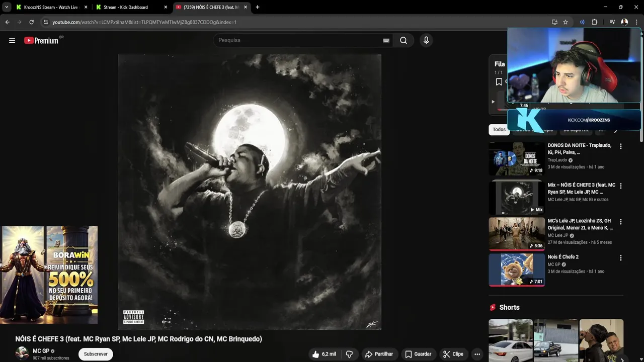Click the NÓIS É CHEFE 3 video title
This screenshot has width=644, height=362.
(x=138, y=339)
